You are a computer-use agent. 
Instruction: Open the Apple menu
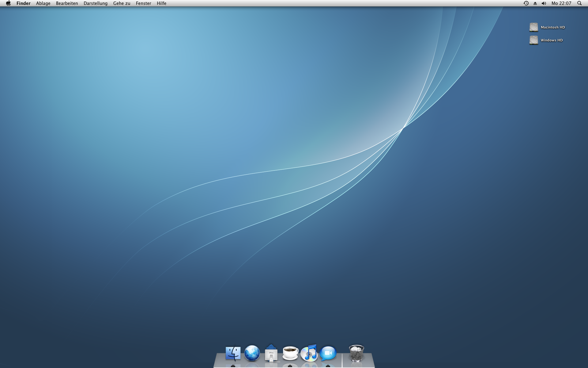pos(8,3)
